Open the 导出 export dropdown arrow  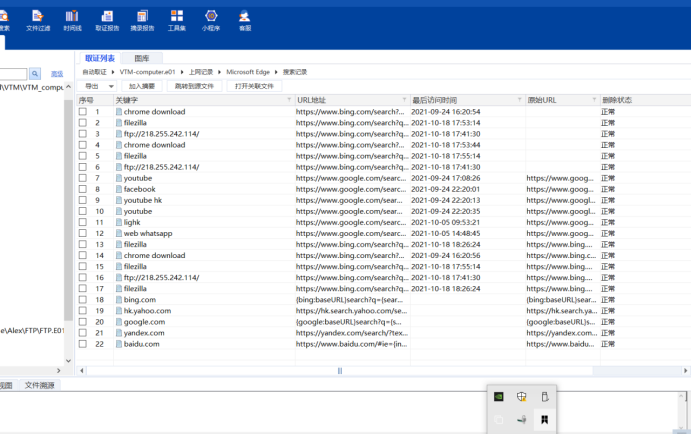pos(111,86)
